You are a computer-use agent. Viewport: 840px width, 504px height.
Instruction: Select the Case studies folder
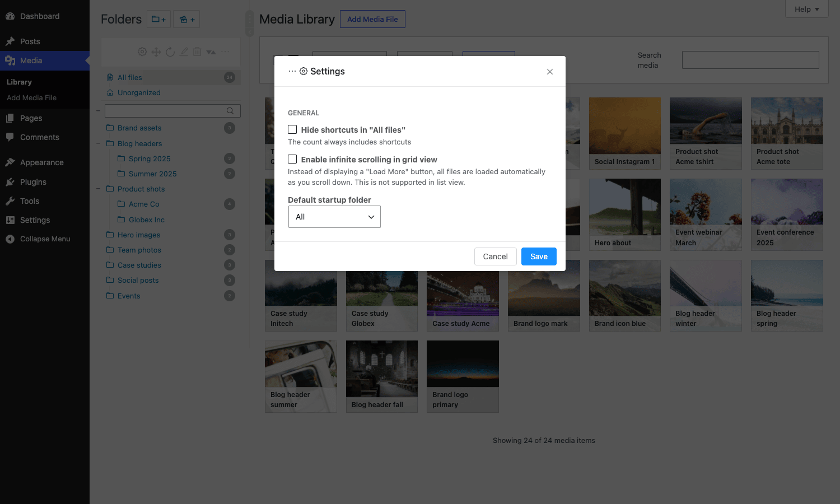[171, 265]
